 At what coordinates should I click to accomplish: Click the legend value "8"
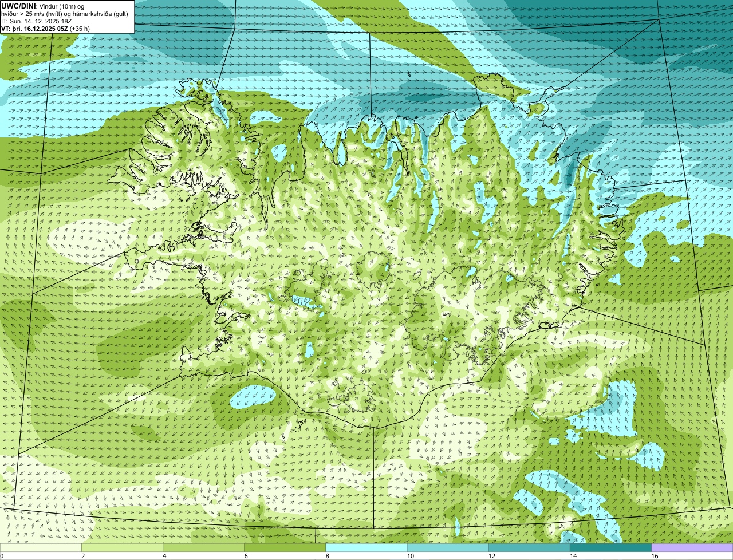(327, 556)
